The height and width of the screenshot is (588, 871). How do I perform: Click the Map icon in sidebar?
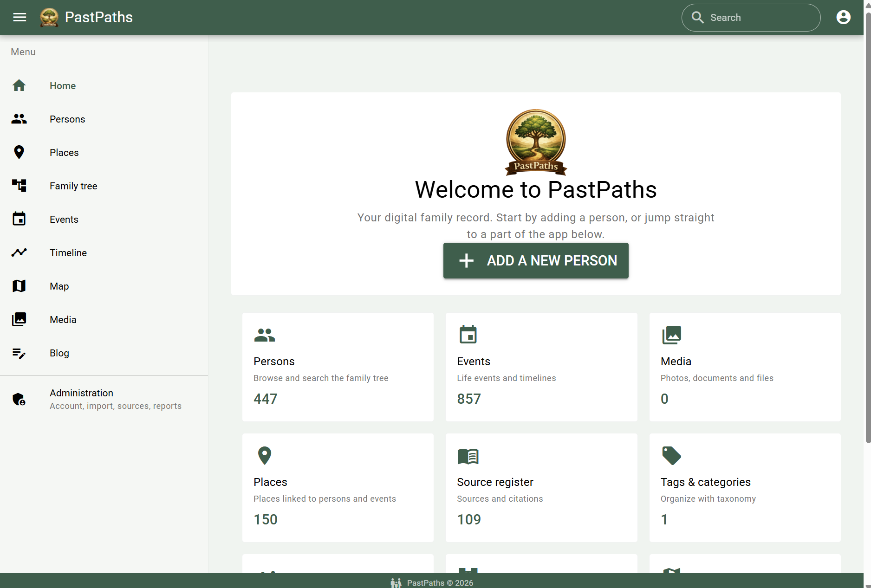[19, 286]
